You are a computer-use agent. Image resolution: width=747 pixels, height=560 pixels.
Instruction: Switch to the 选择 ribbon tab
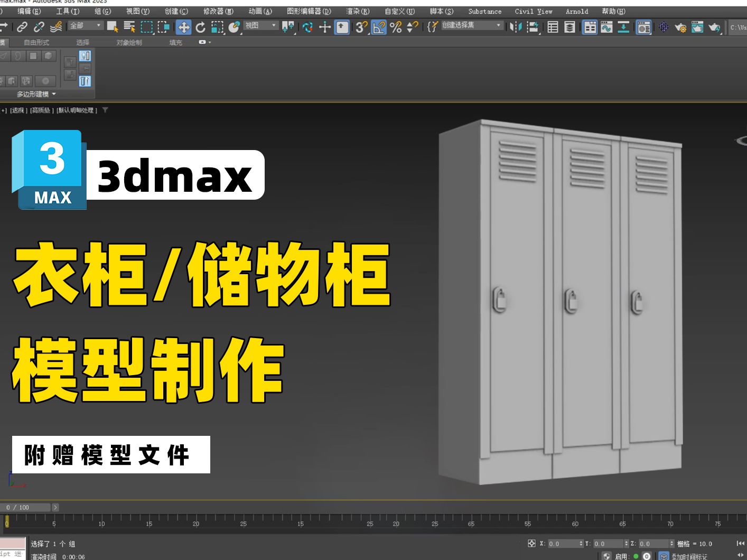pyautogui.click(x=82, y=42)
